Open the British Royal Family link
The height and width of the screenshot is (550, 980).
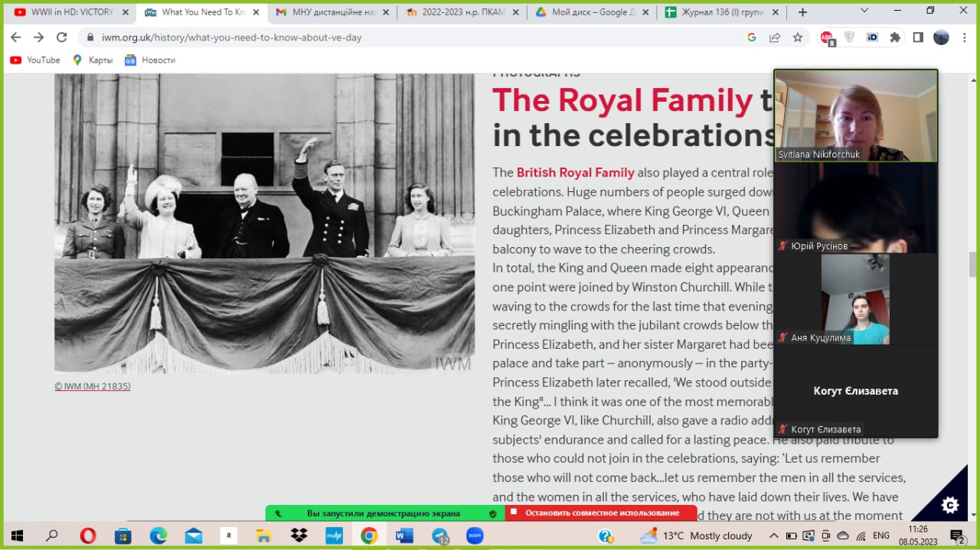(x=575, y=172)
